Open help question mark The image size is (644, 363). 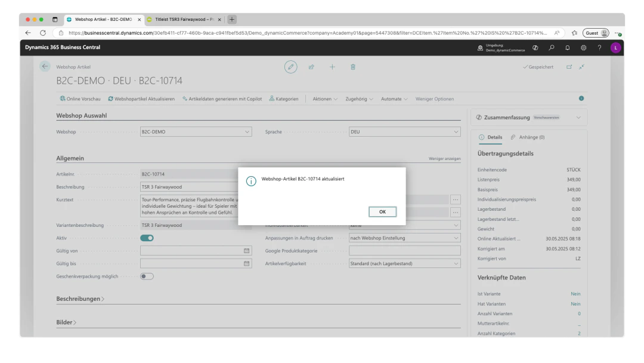[x=599, y=48]
